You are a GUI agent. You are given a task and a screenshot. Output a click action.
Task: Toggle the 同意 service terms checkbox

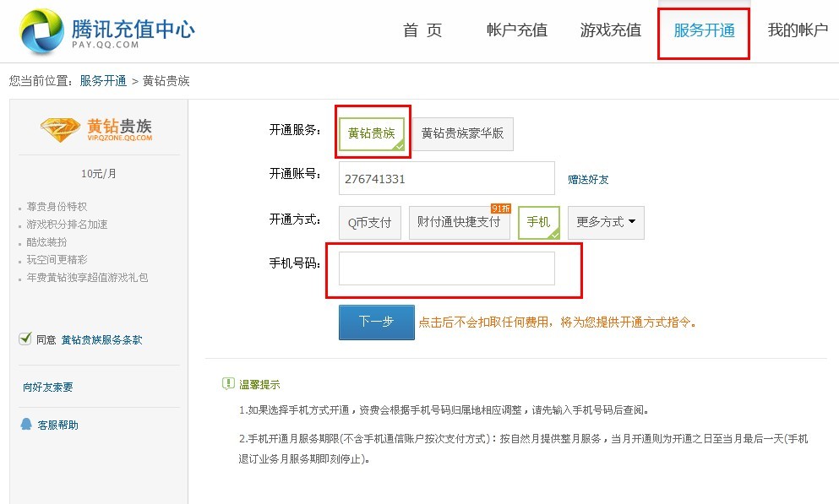click(x=25, y=339)
